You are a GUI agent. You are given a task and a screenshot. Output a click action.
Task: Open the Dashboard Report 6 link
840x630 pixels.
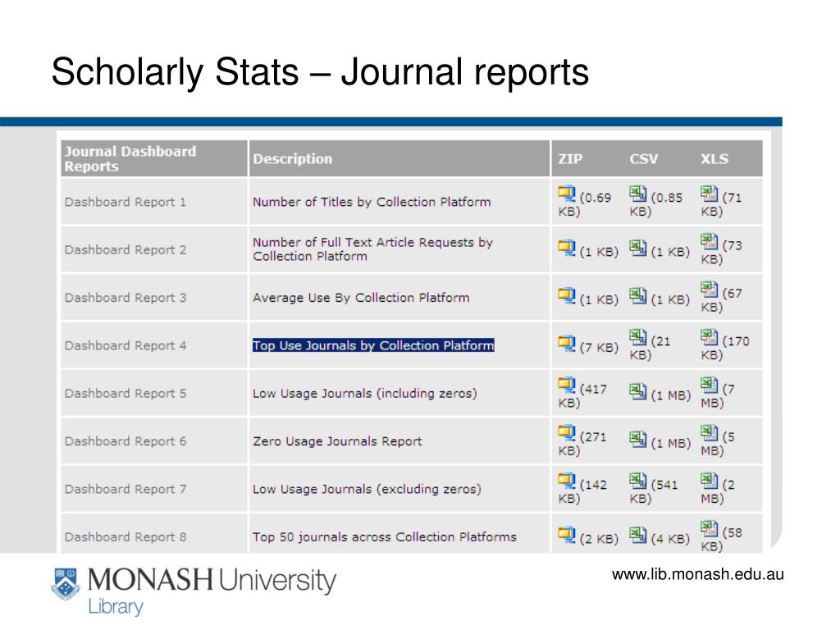tap(126, 441)
